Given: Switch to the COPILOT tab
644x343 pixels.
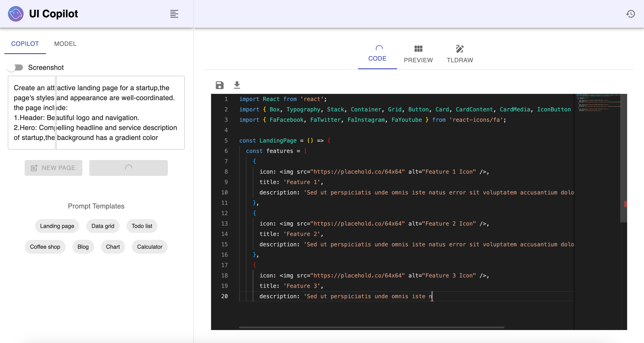Looking at the screenshot, I should [x=25, y=43].
